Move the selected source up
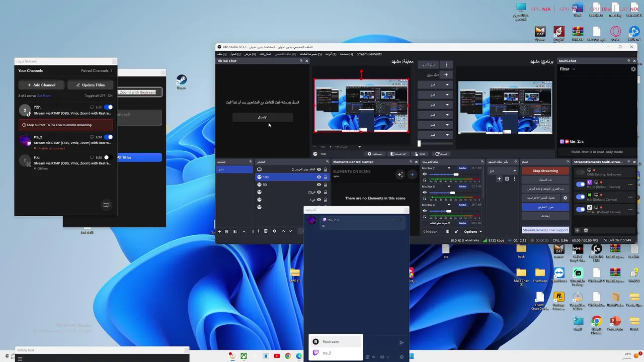Image resolution: width=644 pixels, height=362 pixels. pos(283,231)
